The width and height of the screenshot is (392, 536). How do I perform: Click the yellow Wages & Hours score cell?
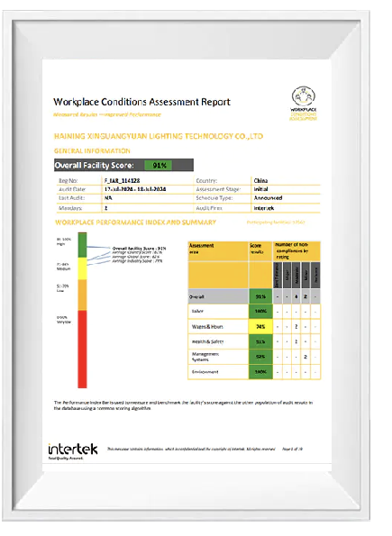pos(260,326)
